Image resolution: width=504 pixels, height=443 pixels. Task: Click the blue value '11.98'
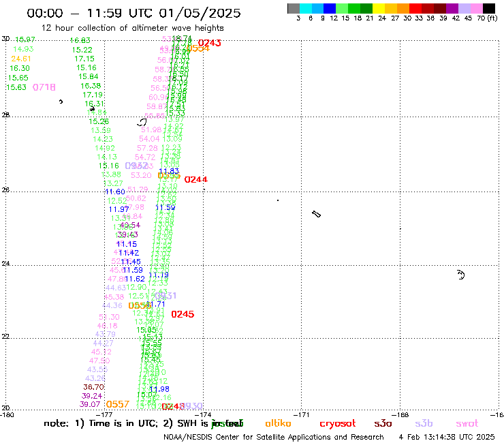(x=159, y=389)
